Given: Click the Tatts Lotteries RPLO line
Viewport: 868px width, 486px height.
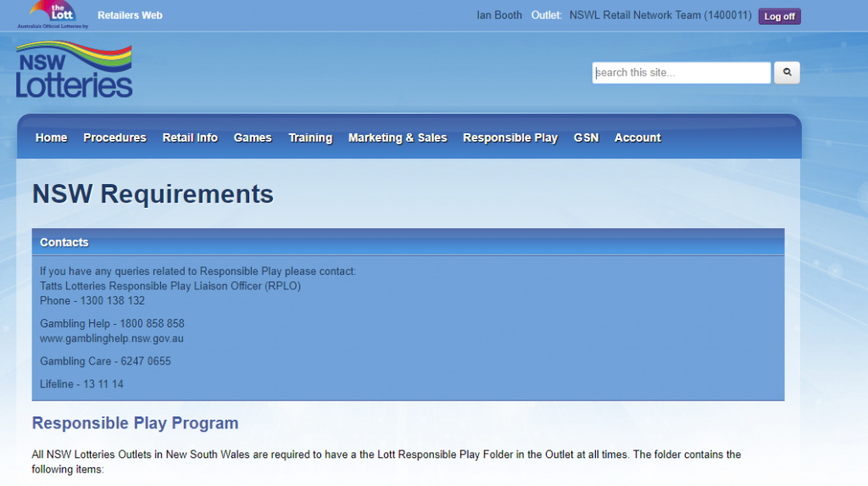Looking at the screenshot, I should 170,286.
